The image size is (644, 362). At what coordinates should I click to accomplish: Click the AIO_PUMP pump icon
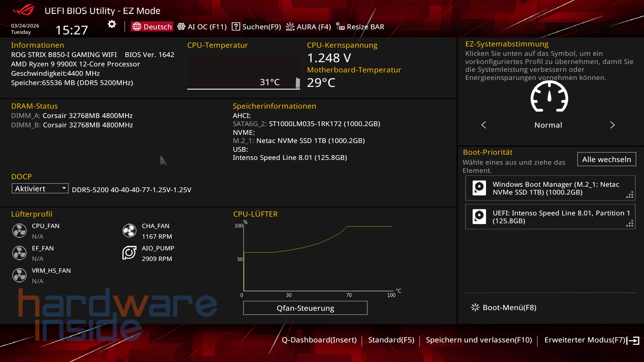(x=129, y=253)
